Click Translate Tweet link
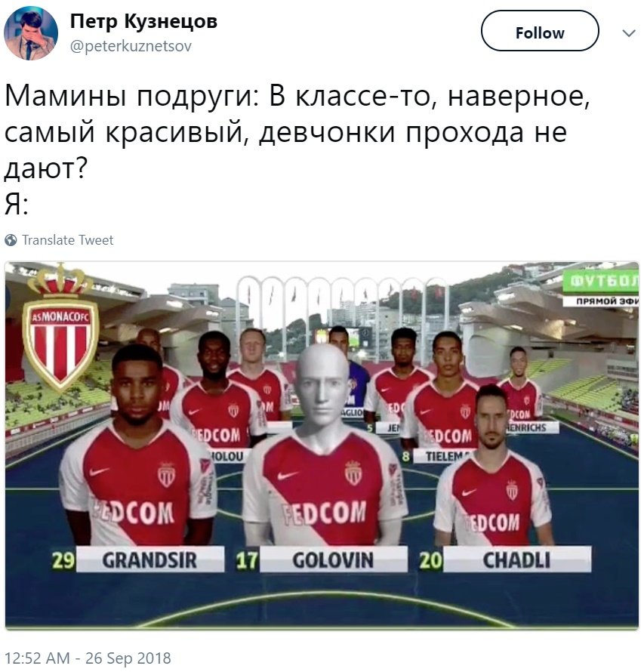Screen dimensions: 644x672 [x=68, y=240]
